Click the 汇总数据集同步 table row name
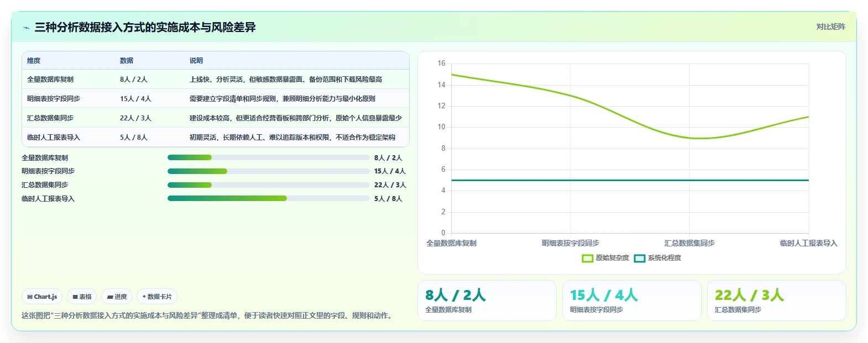 coord(50,118)
